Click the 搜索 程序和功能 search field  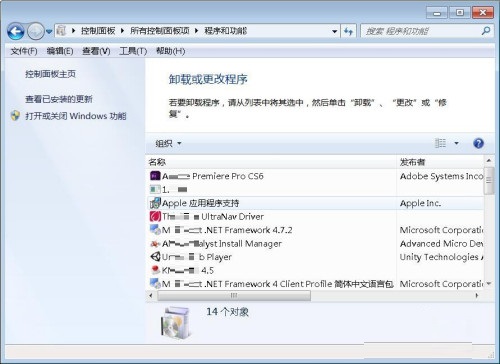(421, 31)
